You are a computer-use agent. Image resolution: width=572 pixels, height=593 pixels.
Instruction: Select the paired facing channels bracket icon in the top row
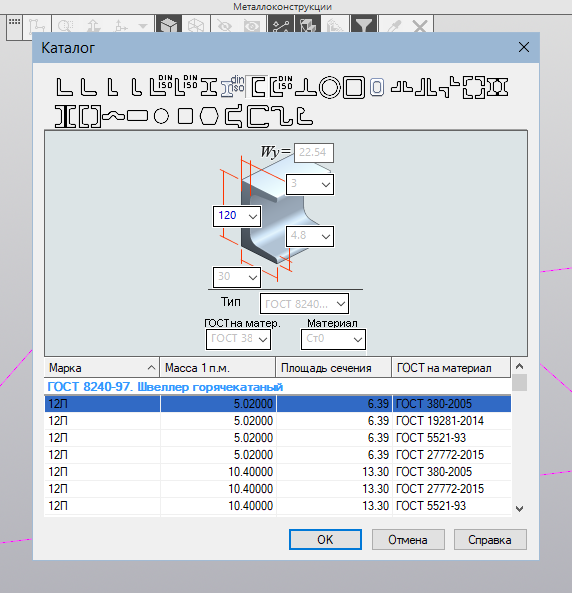point(474,87)
